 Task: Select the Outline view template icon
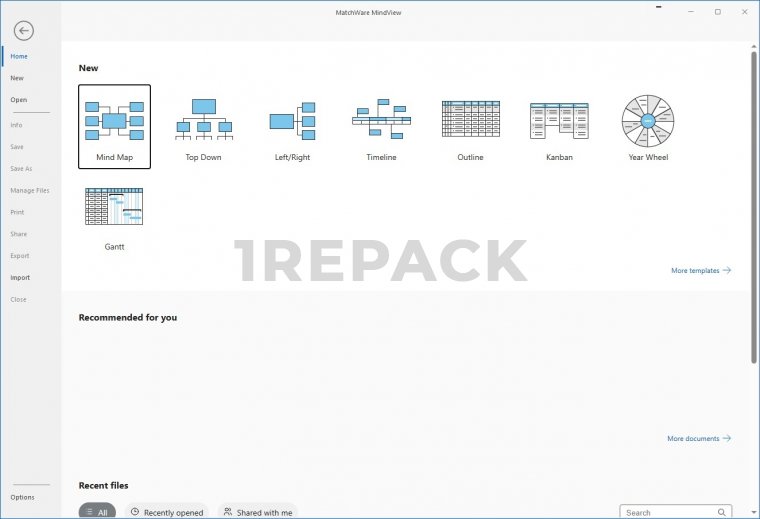470,120
